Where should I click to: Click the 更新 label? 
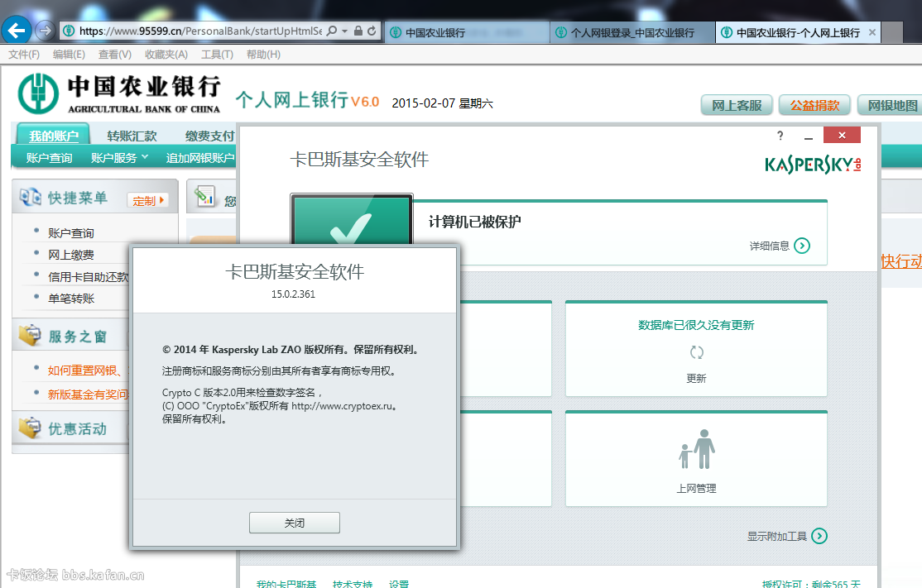(696, 378)
